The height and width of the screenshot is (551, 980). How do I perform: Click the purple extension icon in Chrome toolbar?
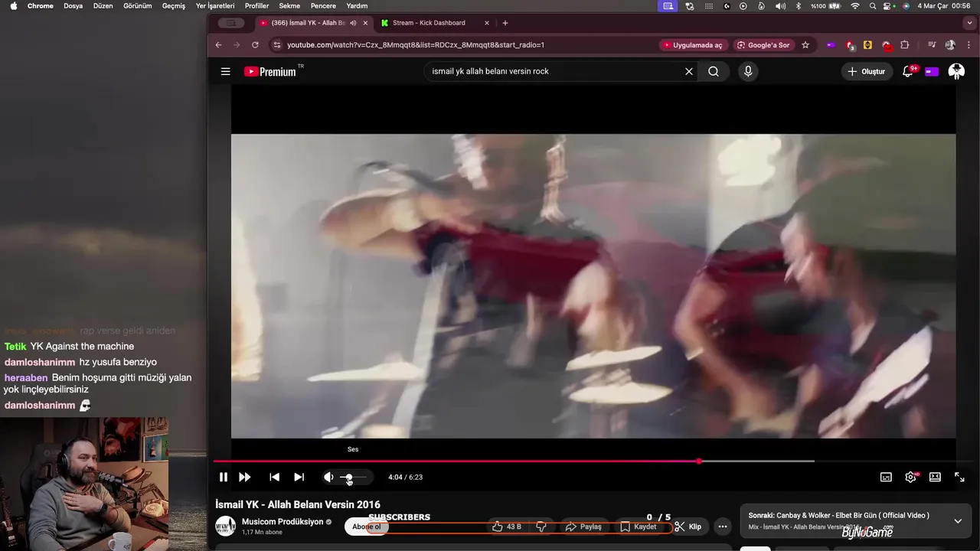pos(831,45)
